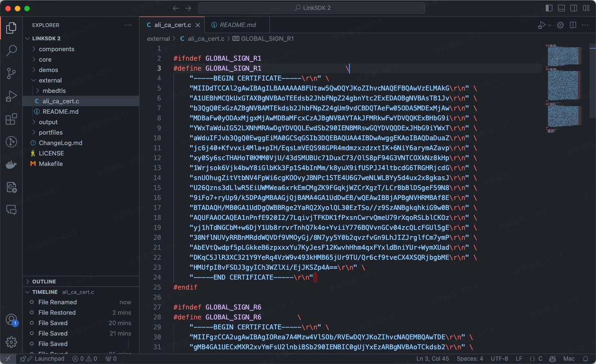This screenshot has width=596, height=364.
Task: Click the Launchpad status bar button
Action: (43, 359)
